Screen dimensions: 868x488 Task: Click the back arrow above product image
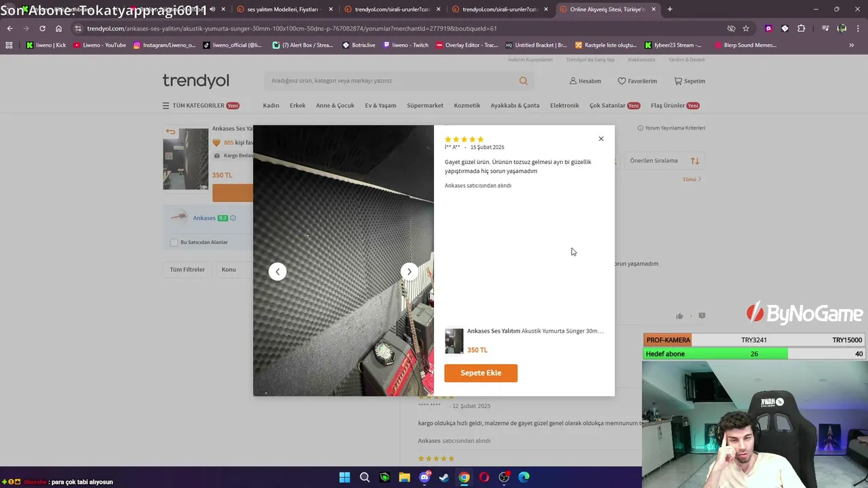coord(170,131)
